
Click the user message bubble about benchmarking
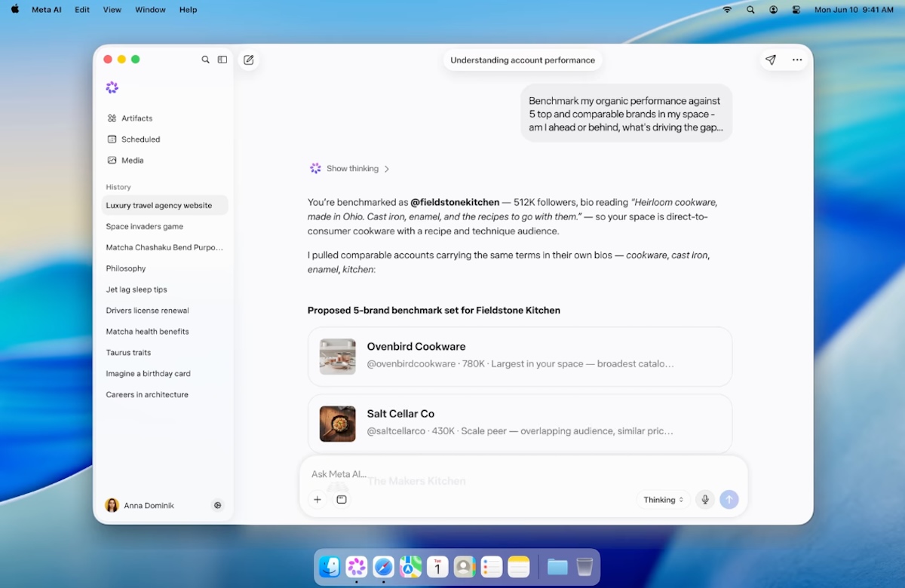[x=626, y=114]
